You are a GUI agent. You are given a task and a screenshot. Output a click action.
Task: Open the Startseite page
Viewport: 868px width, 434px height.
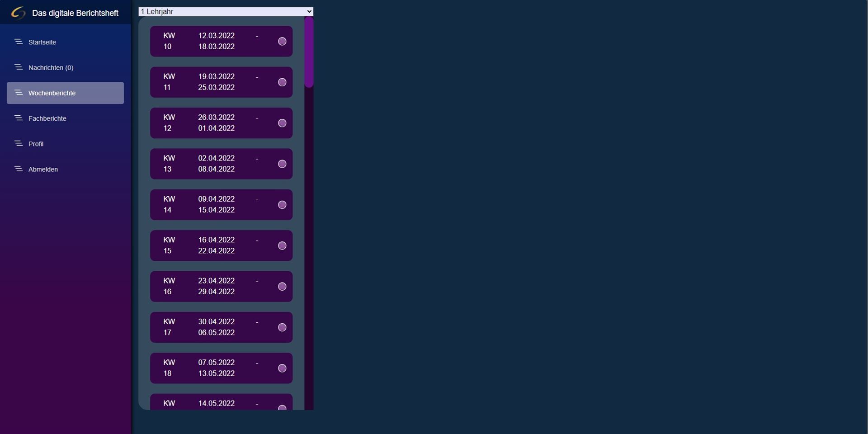pos(65,42)
